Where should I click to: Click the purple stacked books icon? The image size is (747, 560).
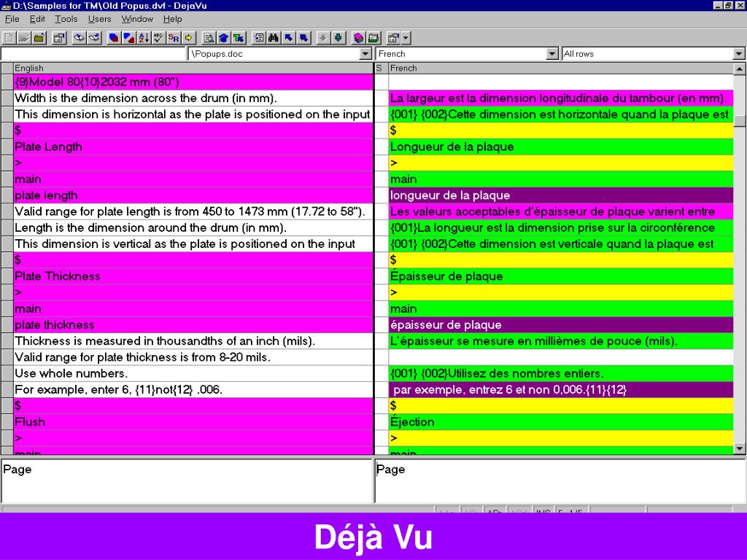tap(358, 38)
